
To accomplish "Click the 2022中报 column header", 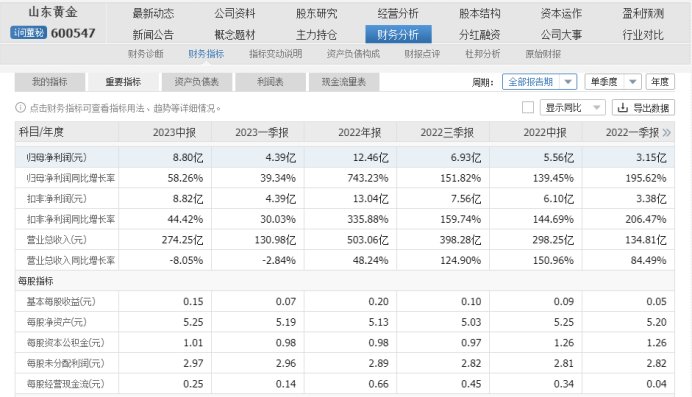I will pyautogui.click(x=545, y=132).
